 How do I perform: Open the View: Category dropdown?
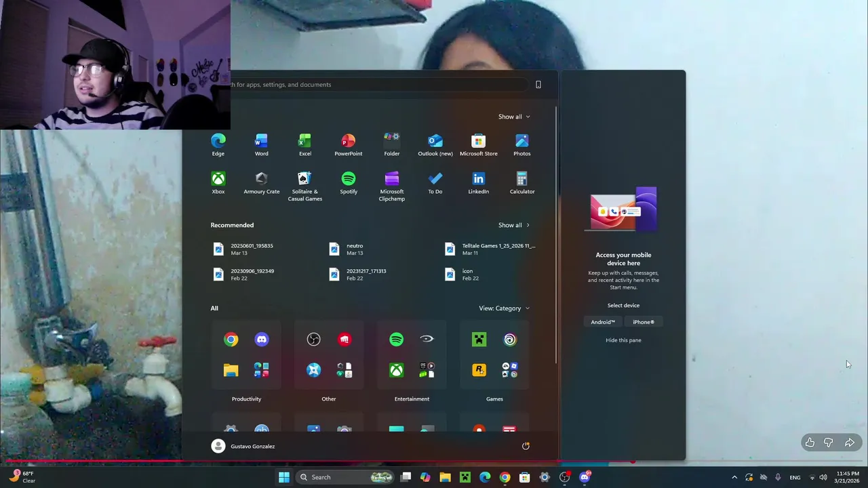tap(504, 308)
